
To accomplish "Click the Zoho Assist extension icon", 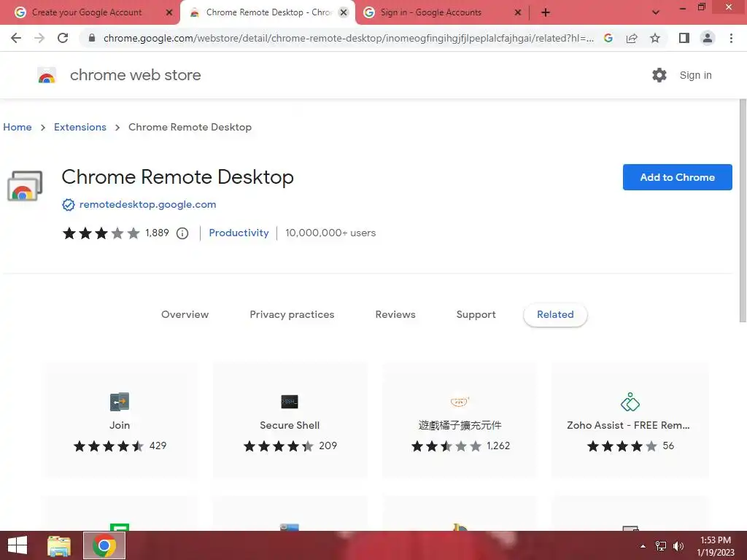I will click(x=630, y=402).
